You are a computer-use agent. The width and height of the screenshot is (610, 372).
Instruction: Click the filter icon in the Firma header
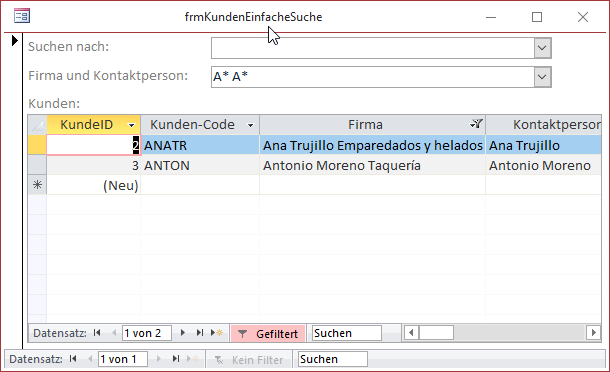pos(477,124)
